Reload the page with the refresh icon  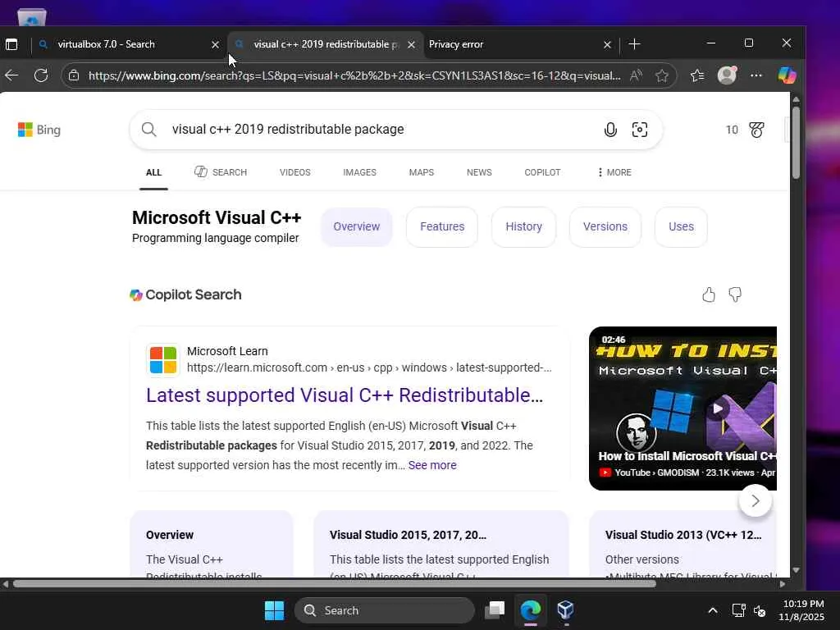[41, 75]
